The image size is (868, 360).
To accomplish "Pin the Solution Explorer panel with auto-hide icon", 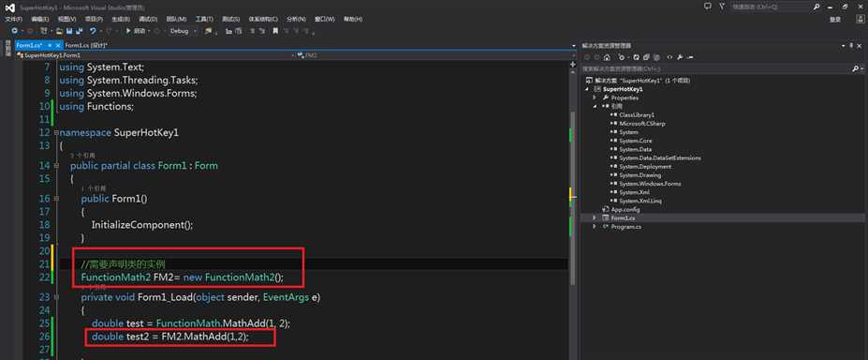I will coord(851,45).
